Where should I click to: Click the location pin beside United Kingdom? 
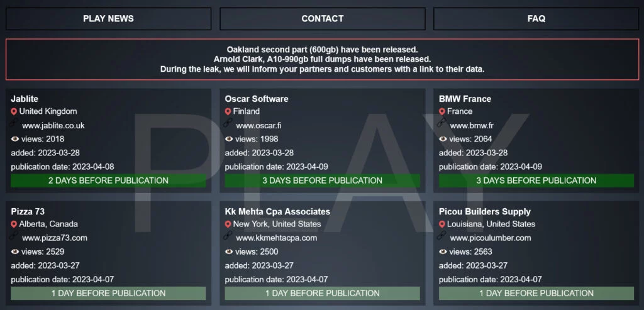14,112
